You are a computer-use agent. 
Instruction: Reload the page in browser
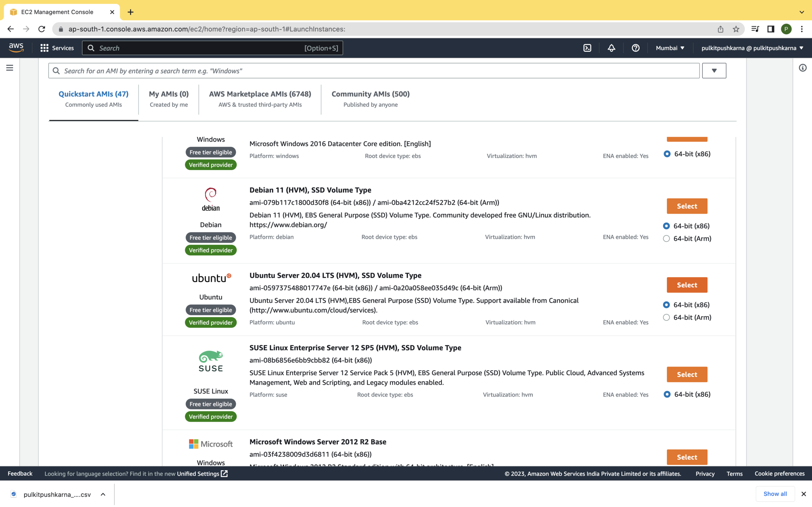coord(42,29)
